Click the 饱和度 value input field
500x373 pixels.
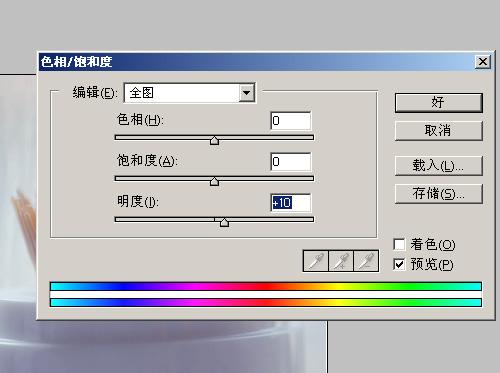[x=291, y=161]
